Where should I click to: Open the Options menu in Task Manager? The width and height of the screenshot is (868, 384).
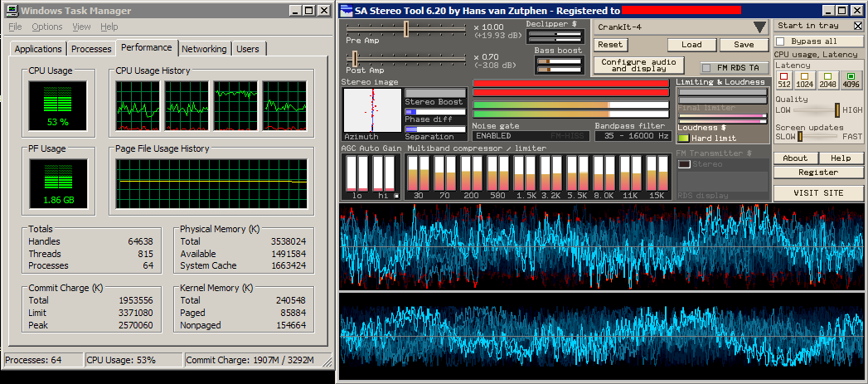(47, 27)
